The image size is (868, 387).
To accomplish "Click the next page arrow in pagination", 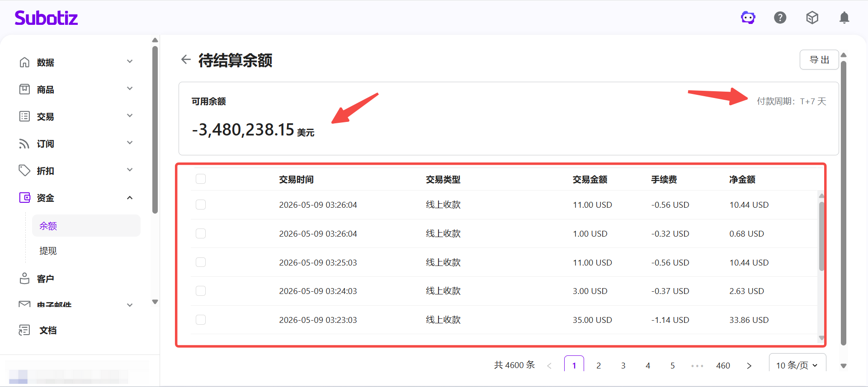I will (x=749, y=365).
